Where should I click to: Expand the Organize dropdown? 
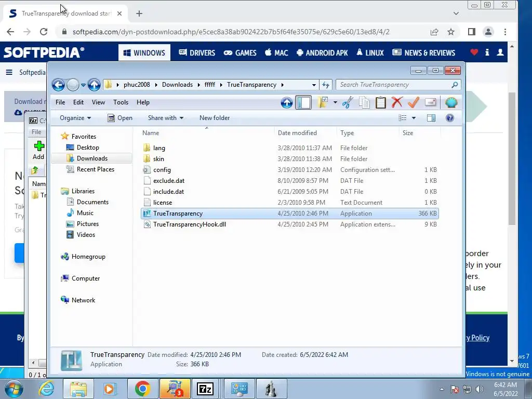(x=75, y=118)
